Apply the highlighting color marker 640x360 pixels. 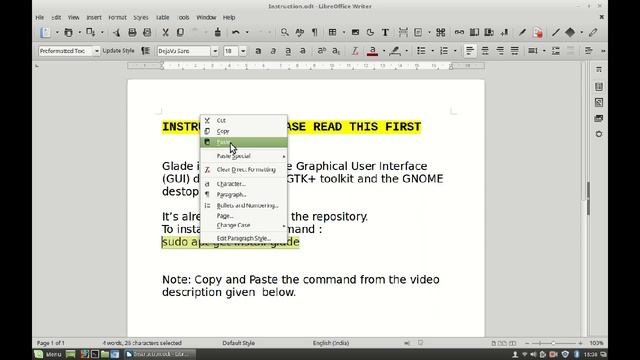coord(395,51)
